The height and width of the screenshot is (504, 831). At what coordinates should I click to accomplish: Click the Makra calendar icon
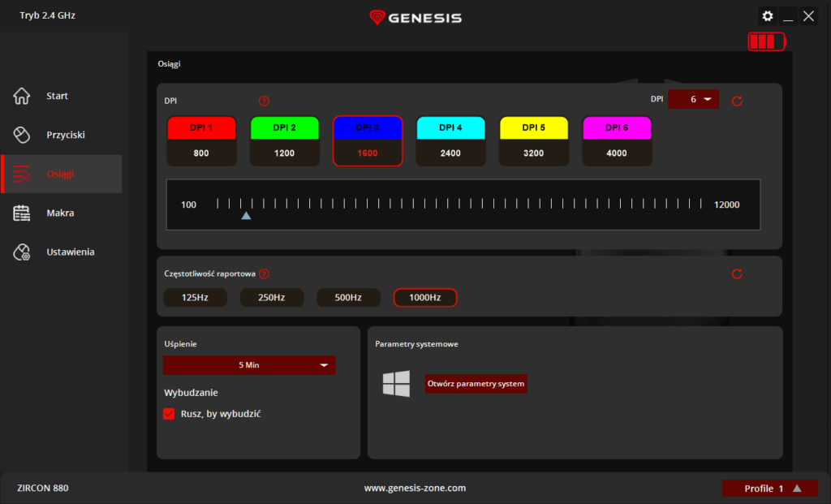22,213
